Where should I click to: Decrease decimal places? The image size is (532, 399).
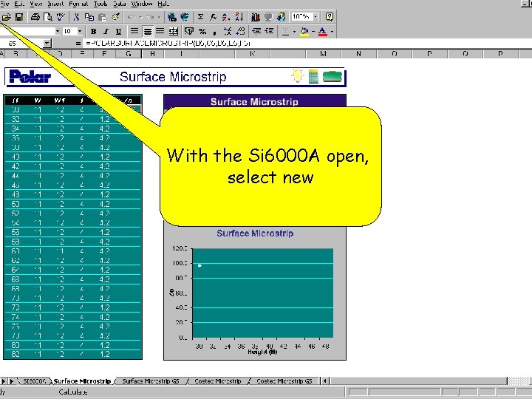point(240,32)
